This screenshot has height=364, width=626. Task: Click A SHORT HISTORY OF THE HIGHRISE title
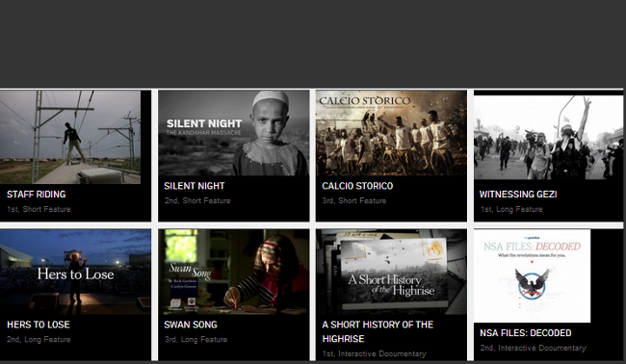point(378,331)
